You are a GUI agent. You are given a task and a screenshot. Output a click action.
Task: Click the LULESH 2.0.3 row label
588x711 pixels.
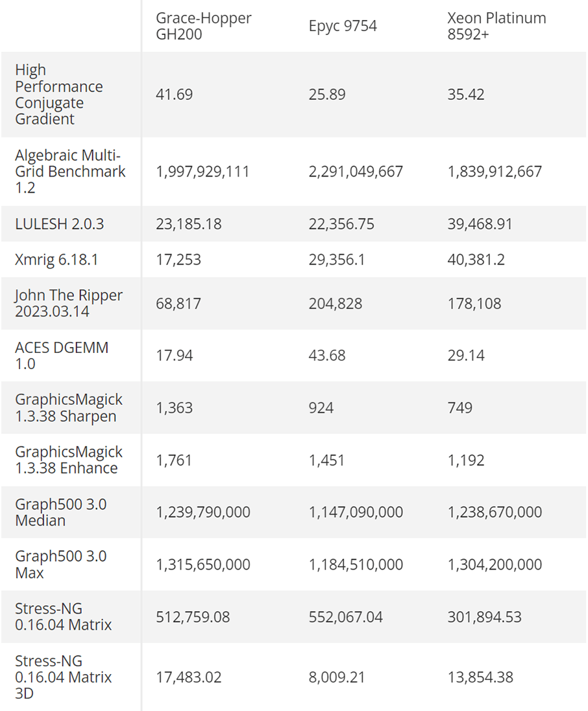[x=60, y=224]
